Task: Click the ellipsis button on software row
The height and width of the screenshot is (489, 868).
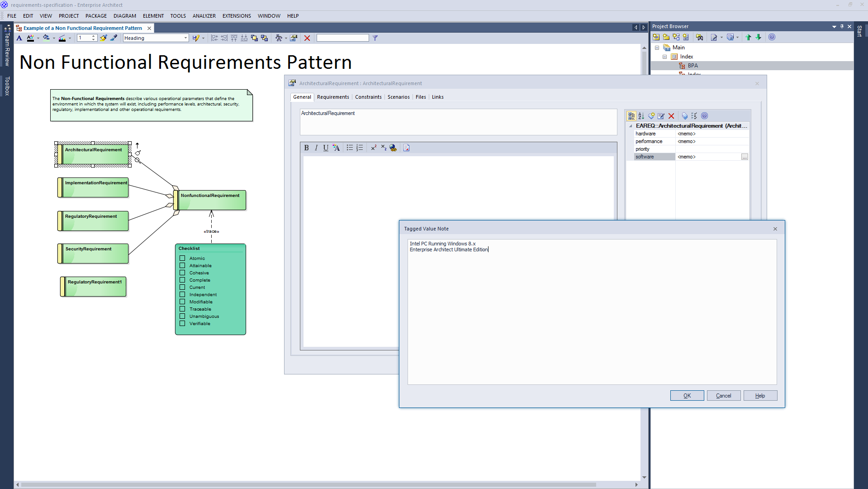Action: (x=745, y=157)
